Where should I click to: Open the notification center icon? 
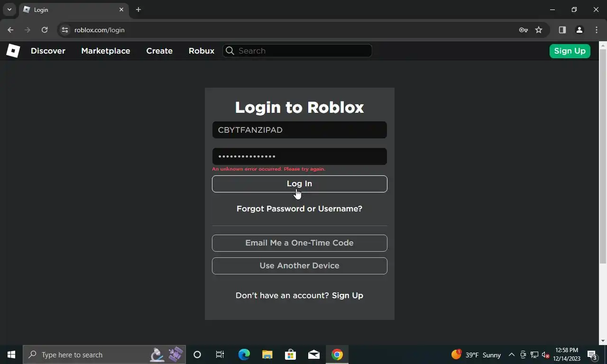(592, 355)
